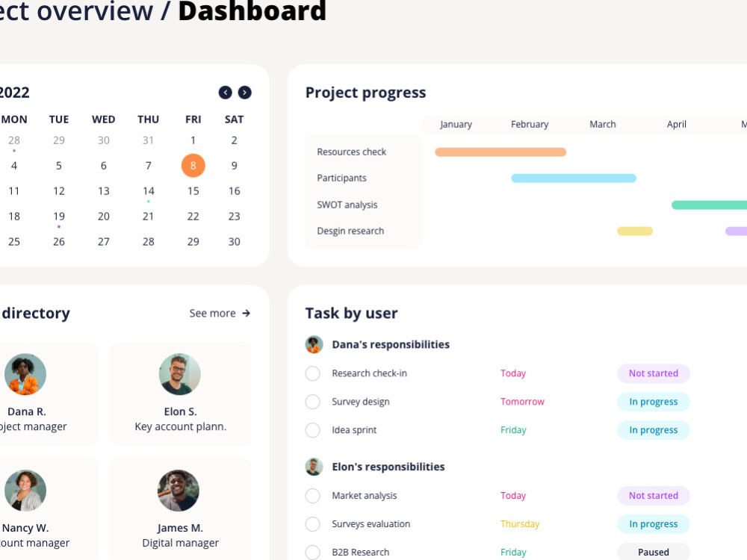Click Elon's small avatar in Task by user
The height and width of the screenshot is (560, 747).
[314, 467]
